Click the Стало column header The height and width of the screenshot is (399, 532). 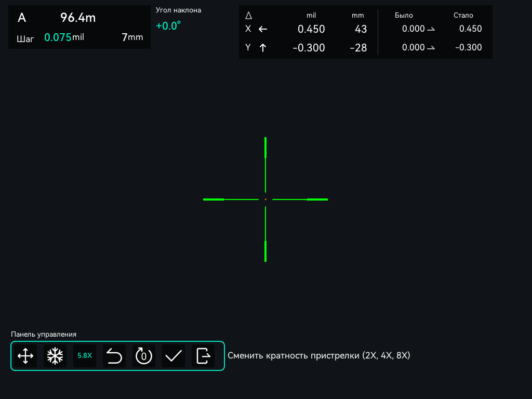click(463, 15)
